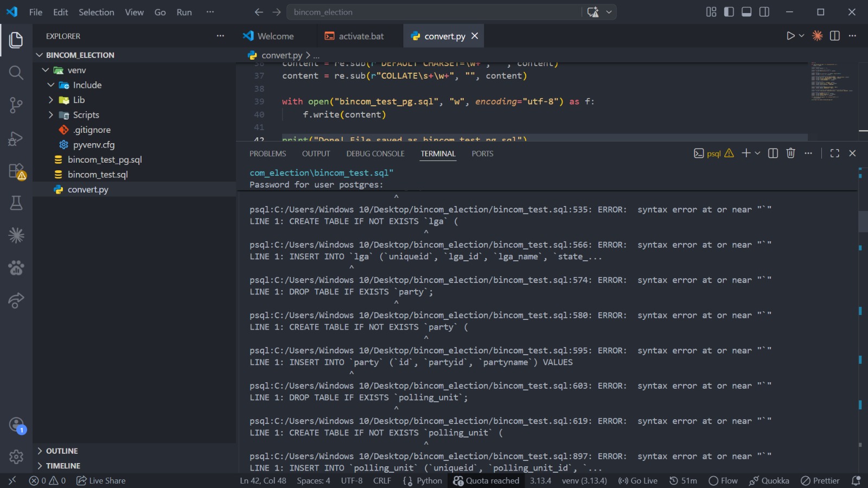This screenshot has width=868, height=488.
Task: Kill terminal using the trash icon
Action: pos(790,153)
